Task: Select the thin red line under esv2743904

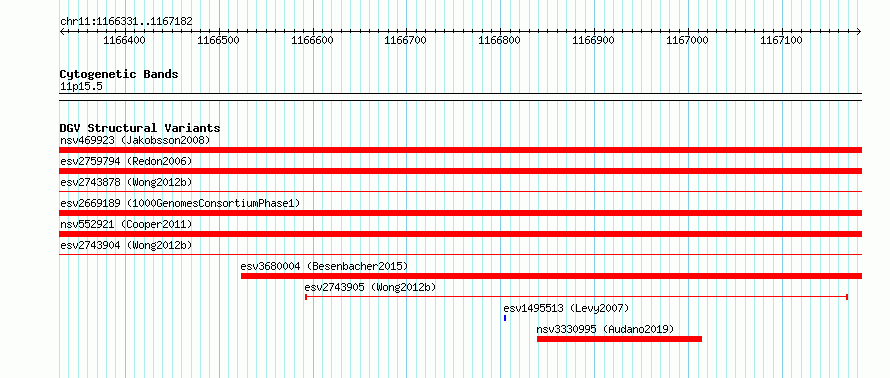Action: tap(460, 254)
